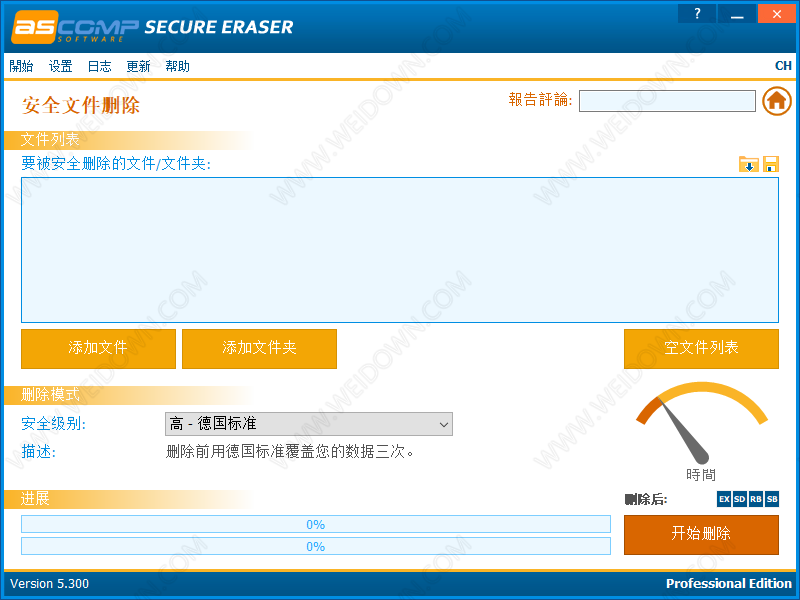Focus the 報告評論 input field

point(667,101)
